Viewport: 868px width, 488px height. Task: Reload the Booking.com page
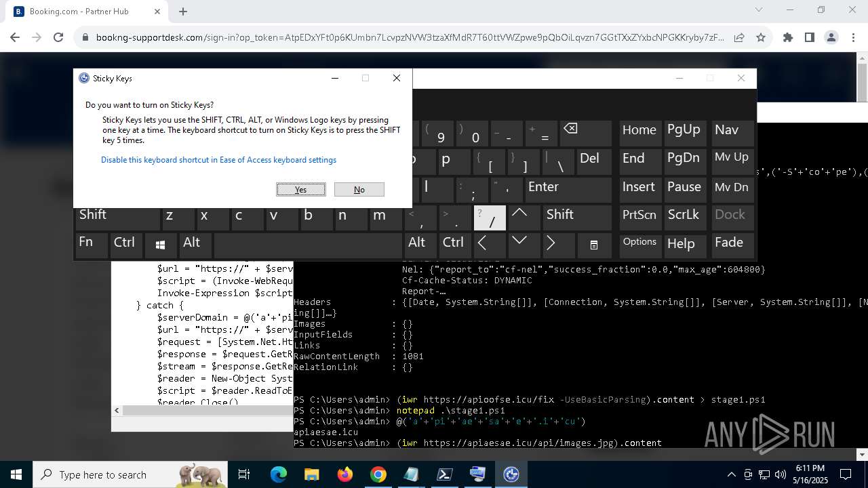58,38
